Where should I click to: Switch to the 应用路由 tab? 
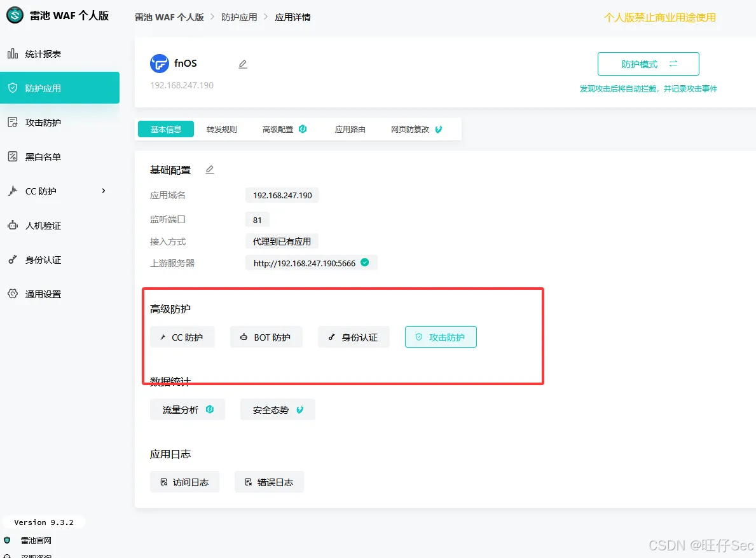point(350,129)
